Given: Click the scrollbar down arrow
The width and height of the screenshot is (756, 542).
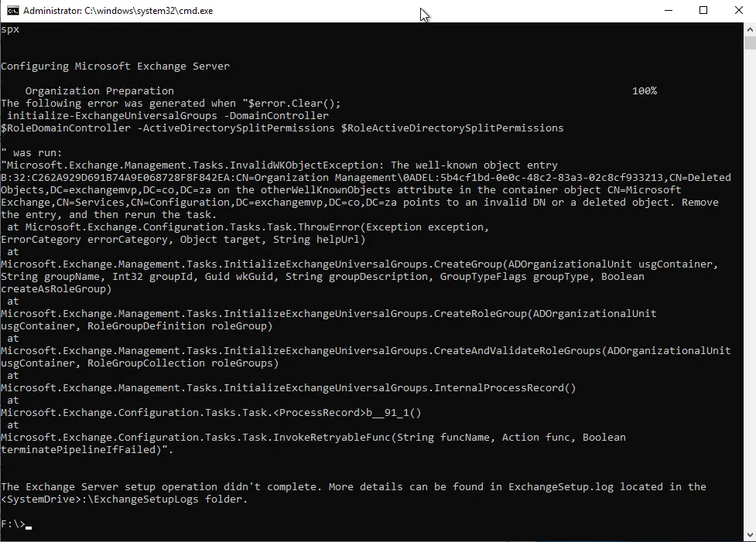Looking at the screenshot, I should (x=750, y=535).
